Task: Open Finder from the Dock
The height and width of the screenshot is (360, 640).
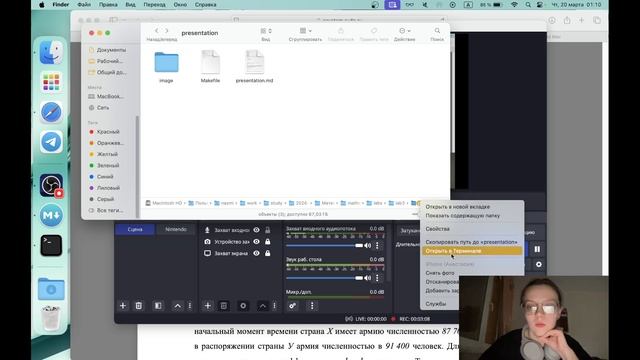Action: (x=51, y=52)
